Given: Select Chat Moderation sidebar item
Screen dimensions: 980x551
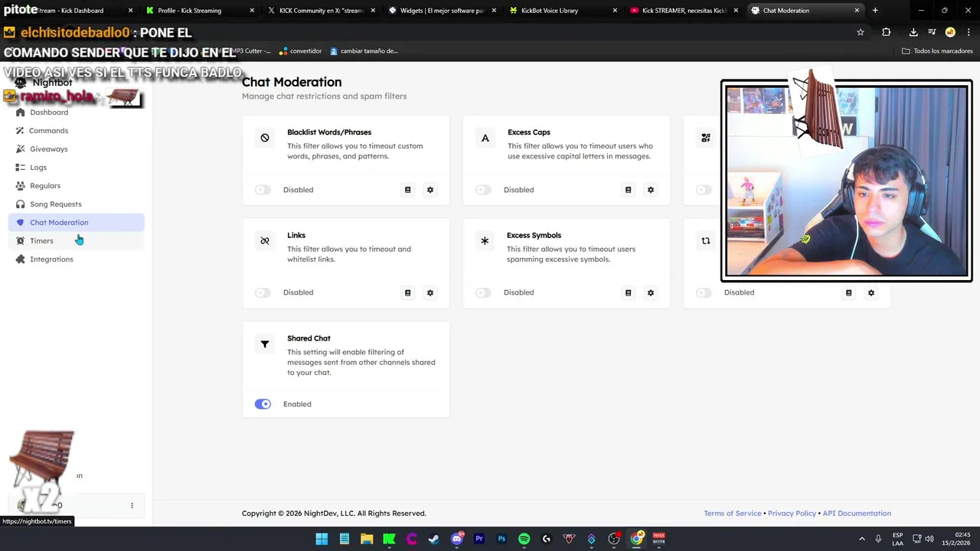Looking at the screenshot, I should coord(76,222).
